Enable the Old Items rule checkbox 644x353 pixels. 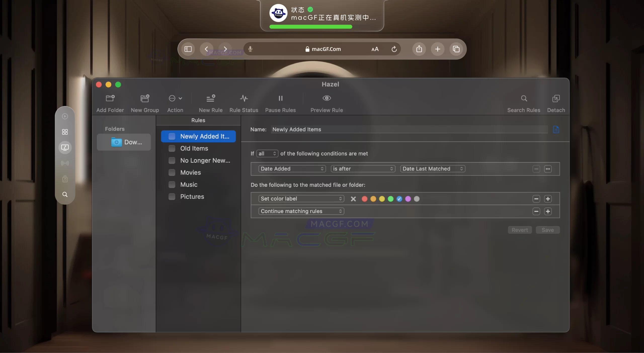coord(172,148)
